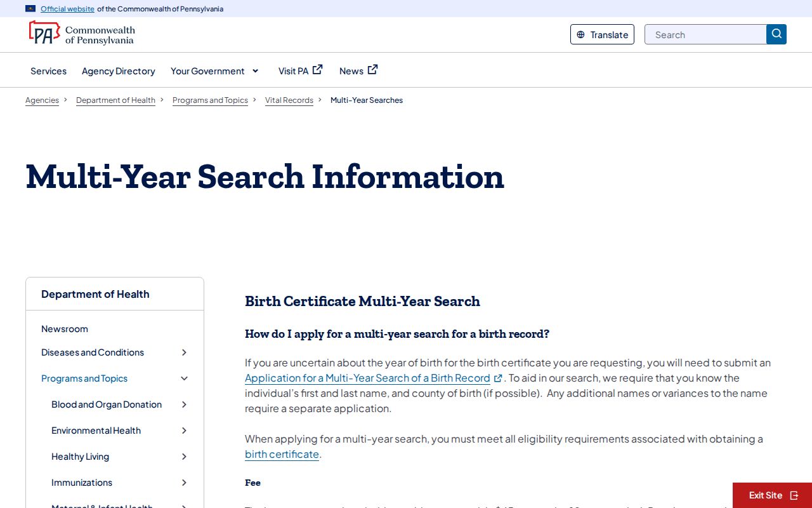812x508 pixels.
Task: Open Blood and Organ Donation sidebar link
Action: coord(107,404)
